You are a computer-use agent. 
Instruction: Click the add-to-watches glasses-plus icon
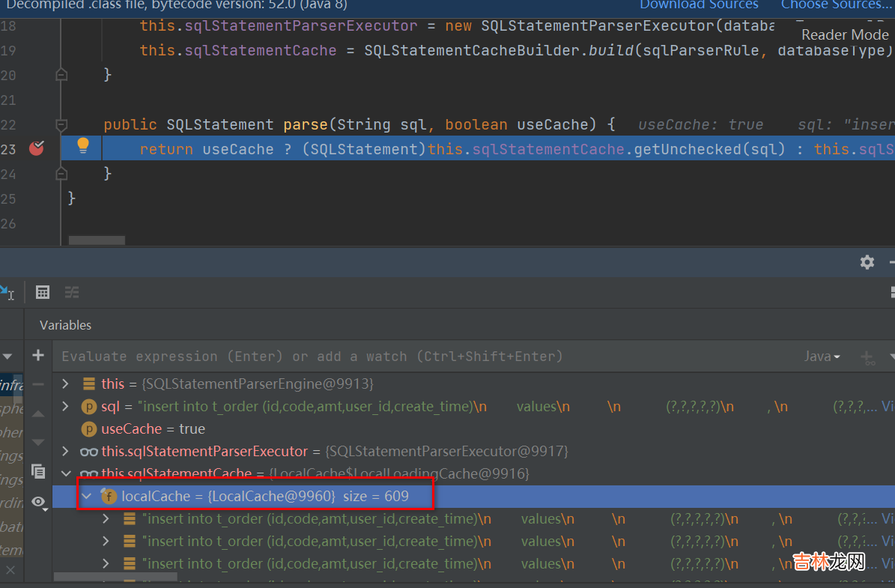868,357
